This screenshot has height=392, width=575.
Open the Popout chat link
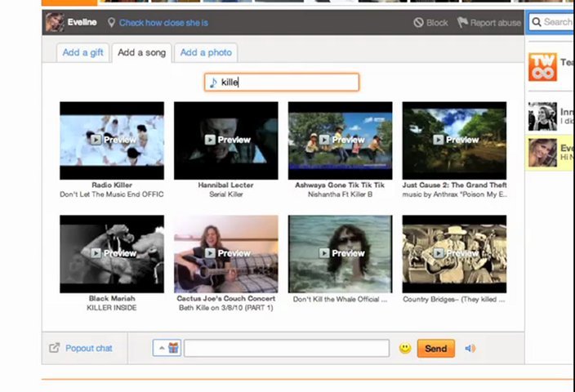89,348
